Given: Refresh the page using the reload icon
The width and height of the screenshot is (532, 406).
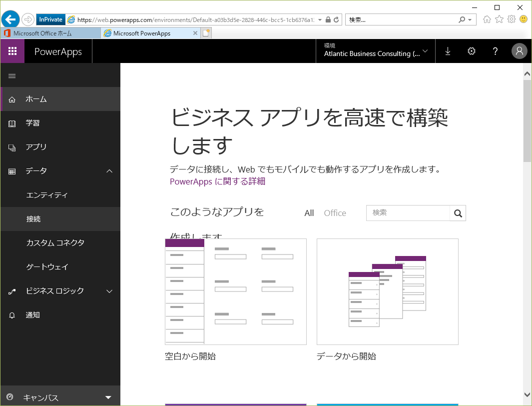Looking at the screenshot, I should pyautogui.click(x=336, y=19).
